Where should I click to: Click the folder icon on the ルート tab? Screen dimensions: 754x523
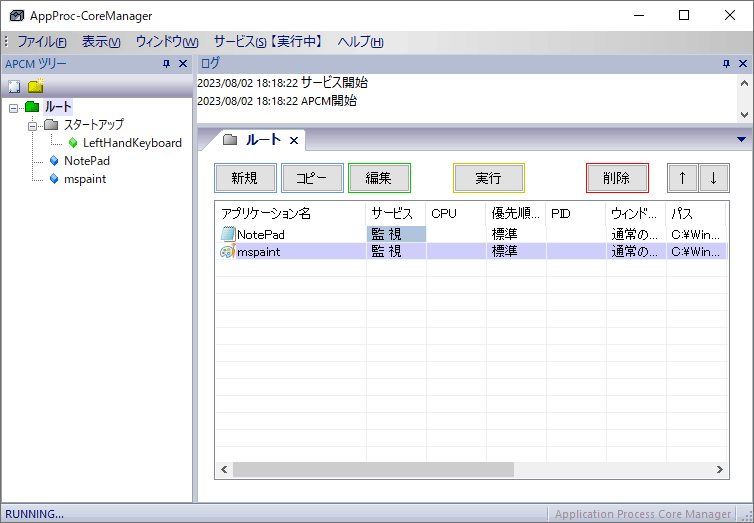point(231,140)
